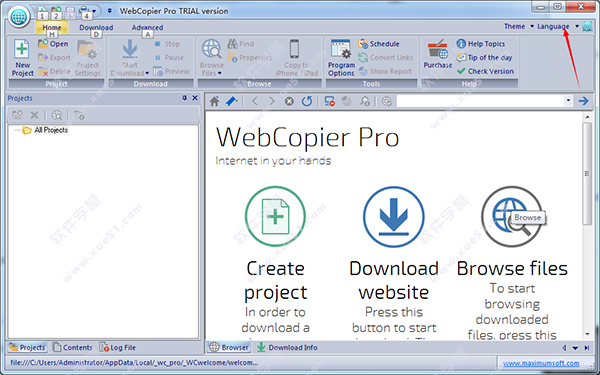
Task: Click Show Report tool
Action: (x=385, y=71)
